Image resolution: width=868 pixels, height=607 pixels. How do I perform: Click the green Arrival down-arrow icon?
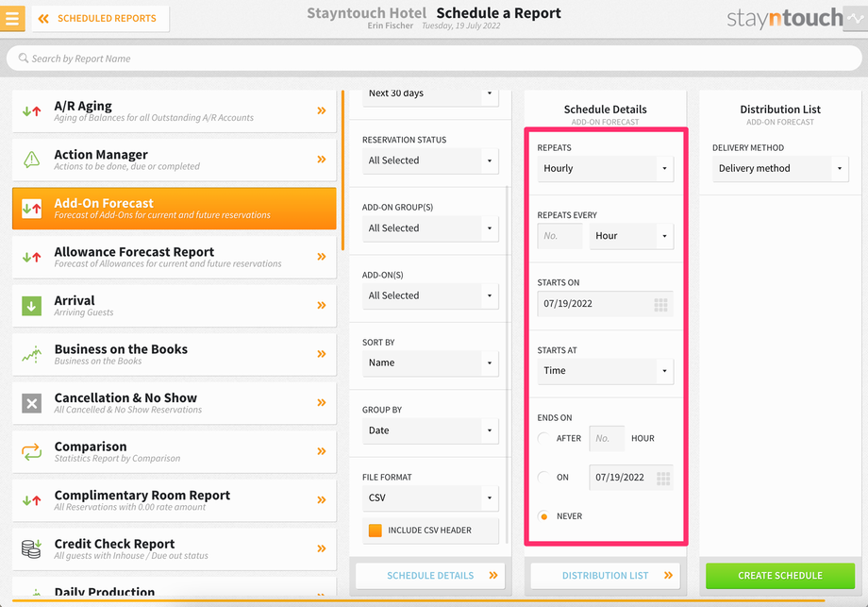(31, 306)
